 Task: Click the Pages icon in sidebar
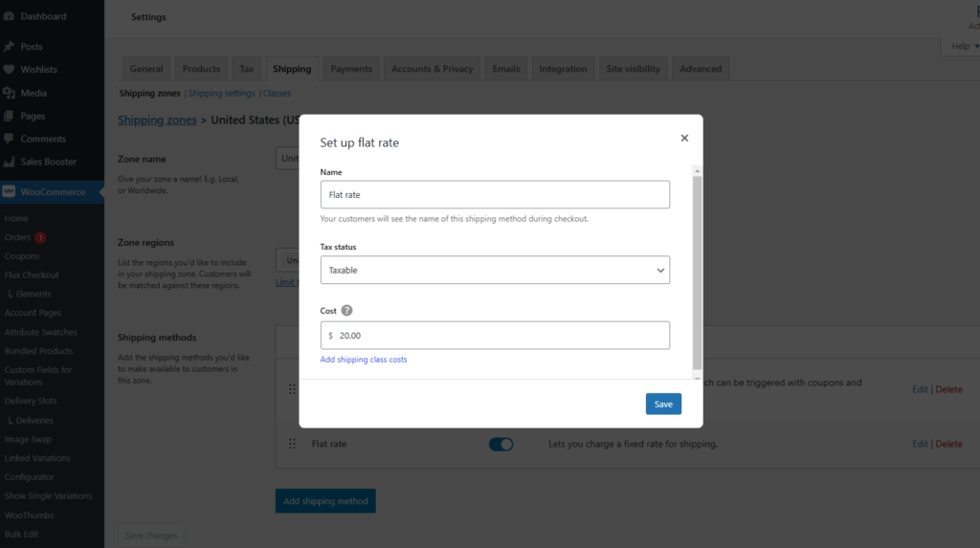(9, 116)
